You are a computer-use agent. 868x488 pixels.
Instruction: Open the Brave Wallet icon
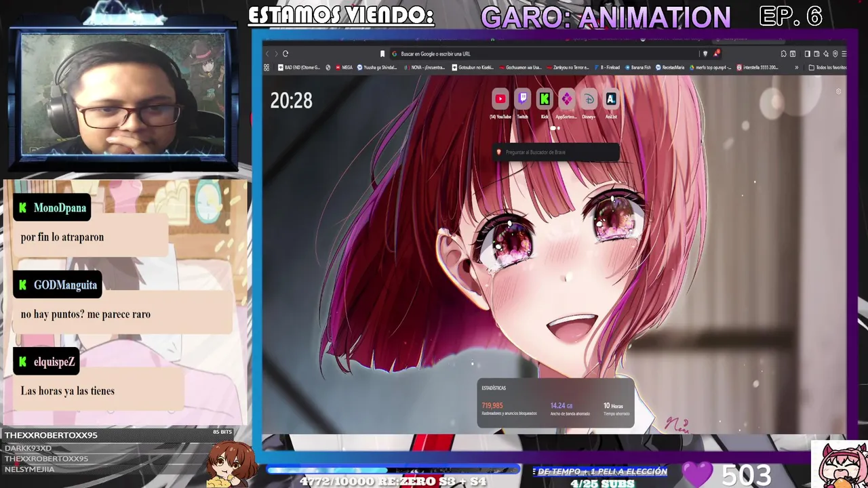coord(816,54)
